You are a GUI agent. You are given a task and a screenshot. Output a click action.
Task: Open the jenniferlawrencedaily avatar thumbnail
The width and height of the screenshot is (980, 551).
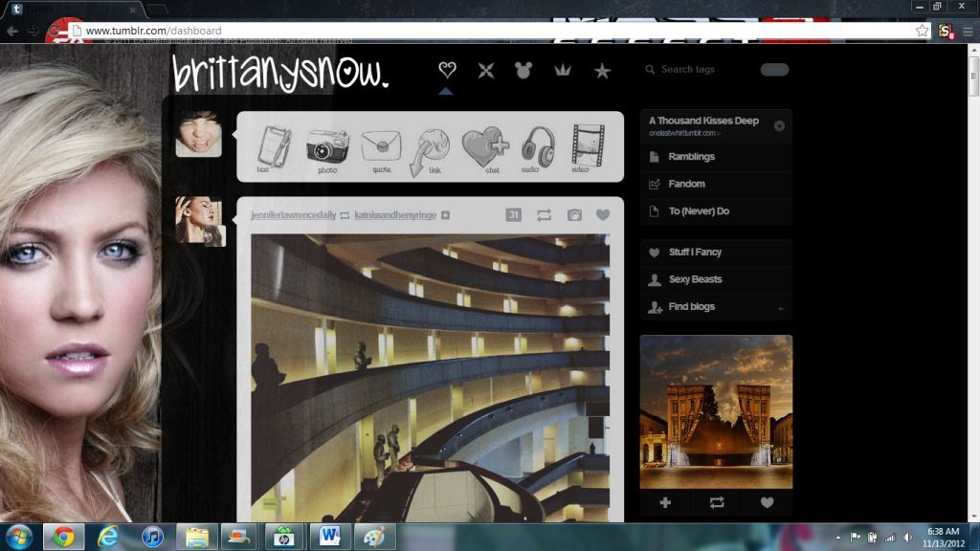[199, 221]
